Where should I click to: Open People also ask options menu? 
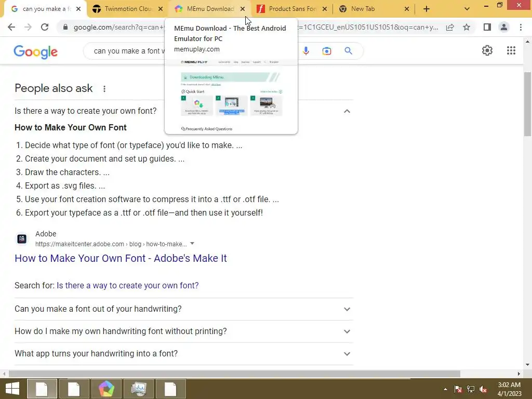tap(104, 89)
